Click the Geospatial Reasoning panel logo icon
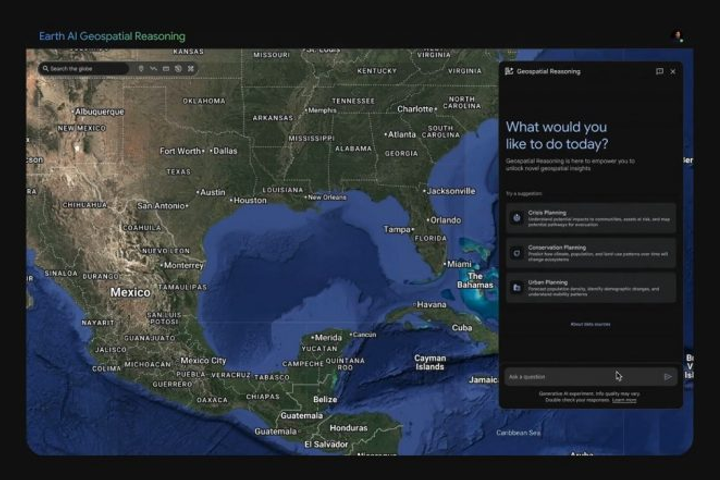720x480 pixels. (x=509, y=71)
